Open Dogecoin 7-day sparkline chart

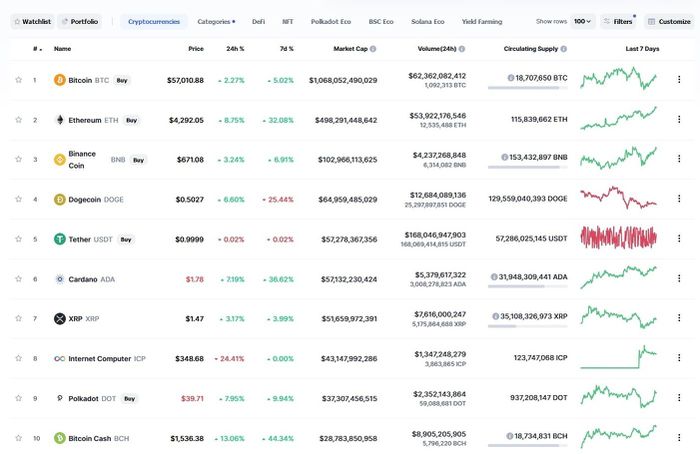click(x=618, y=198)
